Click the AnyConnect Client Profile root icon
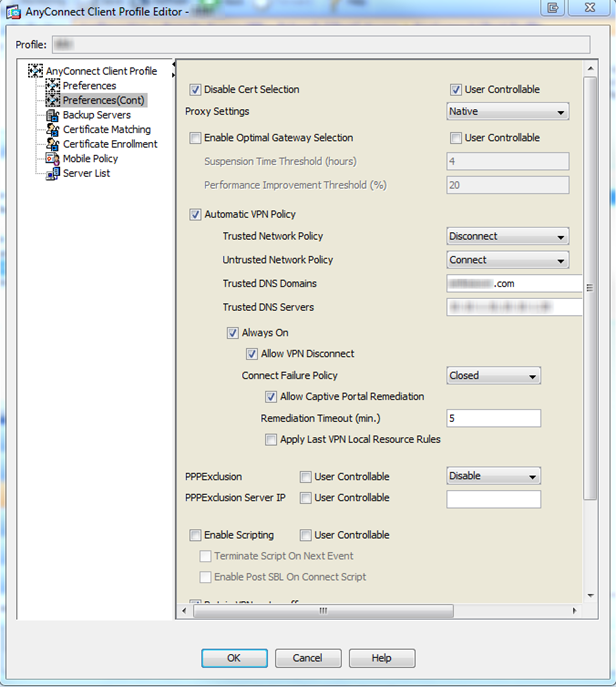This screenshot has height=687, width=616. point(35,71)
